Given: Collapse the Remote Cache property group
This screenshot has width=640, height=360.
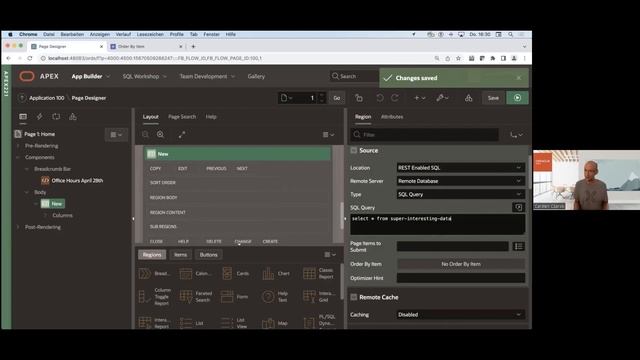Looking at the screenshot, I should tap(354, 297).
